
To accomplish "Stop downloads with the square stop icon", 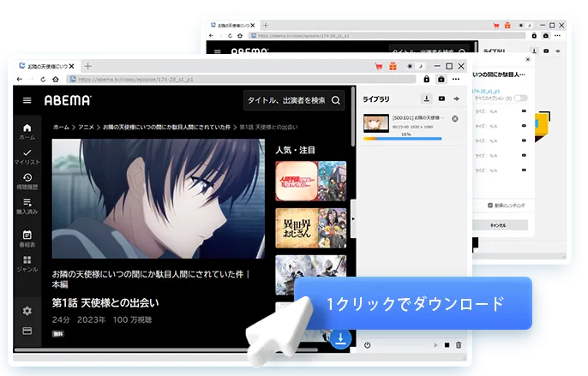I will 447,345.
